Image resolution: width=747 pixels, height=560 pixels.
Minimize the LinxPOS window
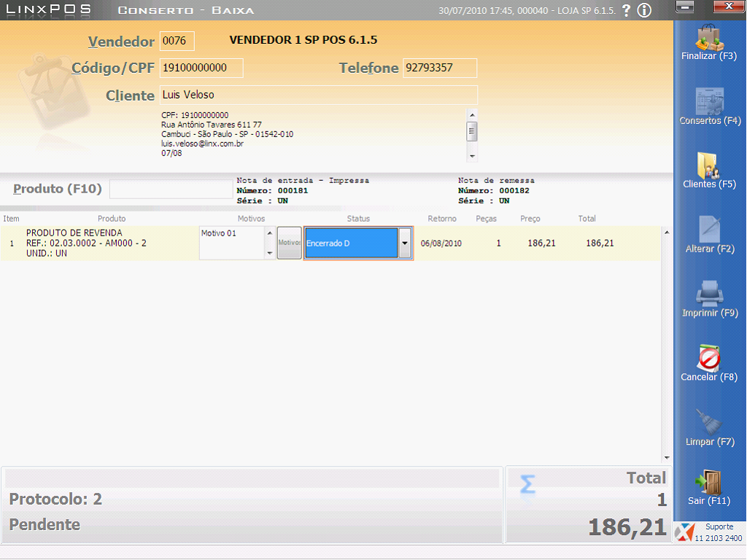tap(684, 7)
